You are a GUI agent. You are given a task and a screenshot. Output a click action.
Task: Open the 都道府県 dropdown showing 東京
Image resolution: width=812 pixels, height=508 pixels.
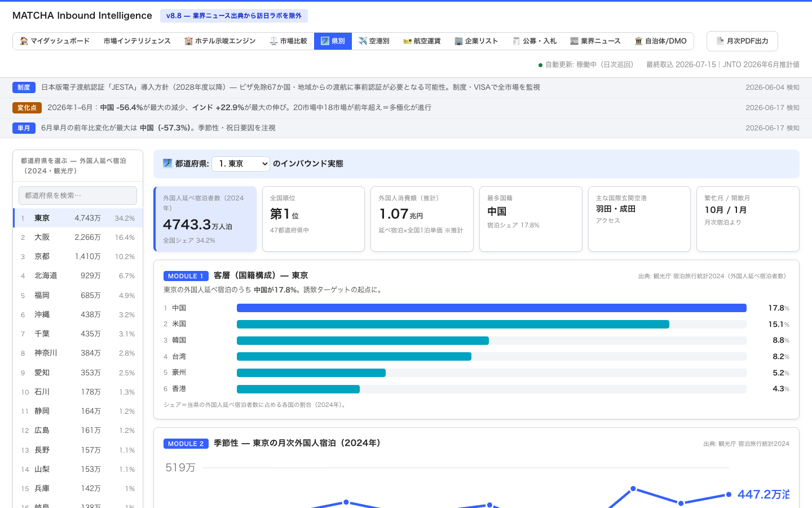[x=241, y=164]
